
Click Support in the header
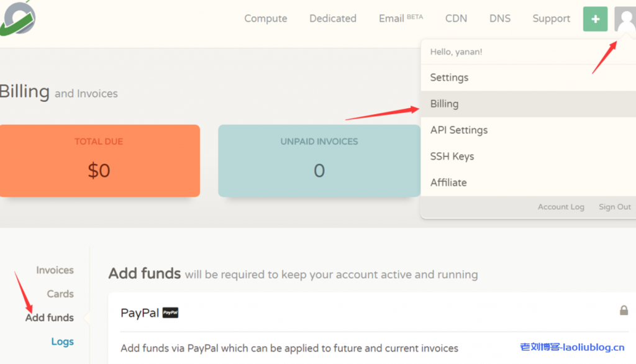point(551,19)
